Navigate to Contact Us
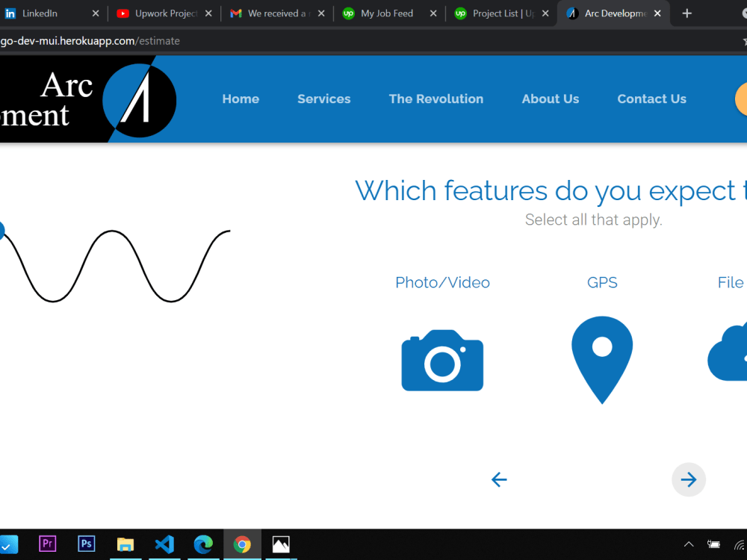The width and height of the screenshot is (747, 560). tap(651, 99)
